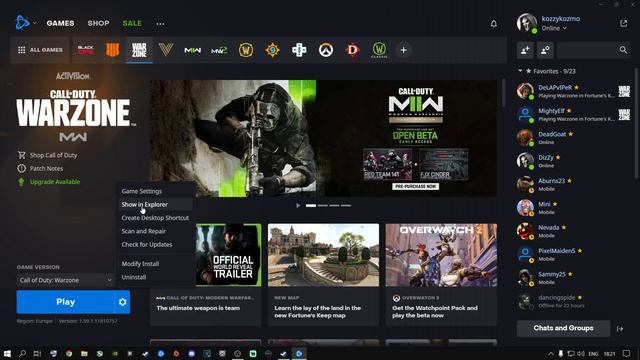Select friend Aburns23
Viewport: 640px width, 360px height.
point(573,184)
